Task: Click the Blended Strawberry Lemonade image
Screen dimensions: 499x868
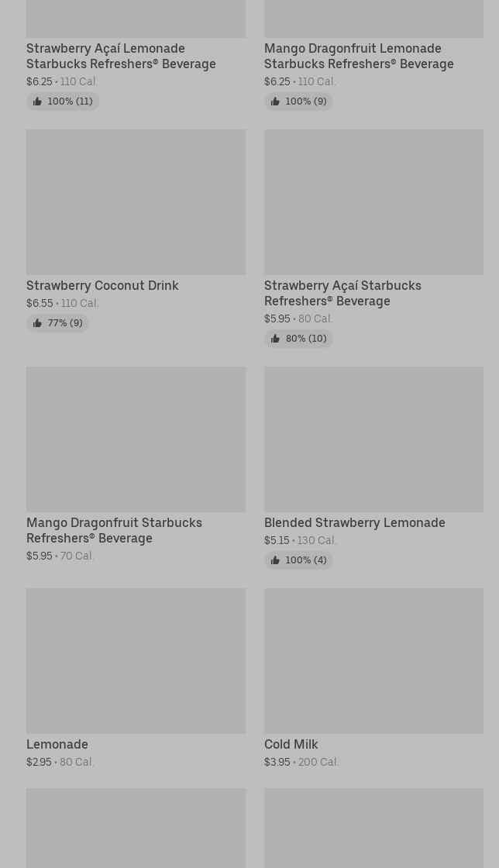Action: click(373, 439)
